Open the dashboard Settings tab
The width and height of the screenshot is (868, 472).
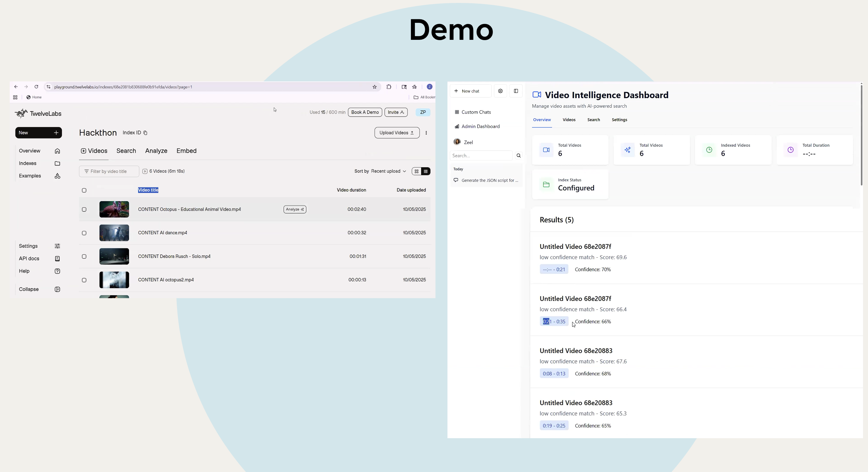tap(619, 120)
